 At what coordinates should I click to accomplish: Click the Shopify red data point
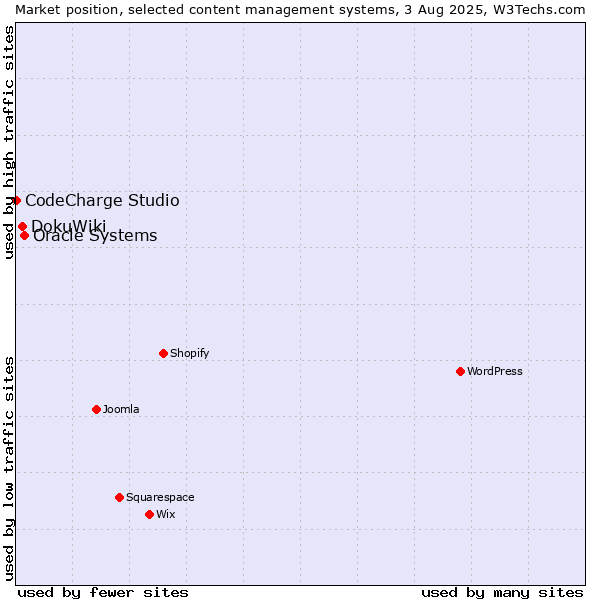coord(163,353)
